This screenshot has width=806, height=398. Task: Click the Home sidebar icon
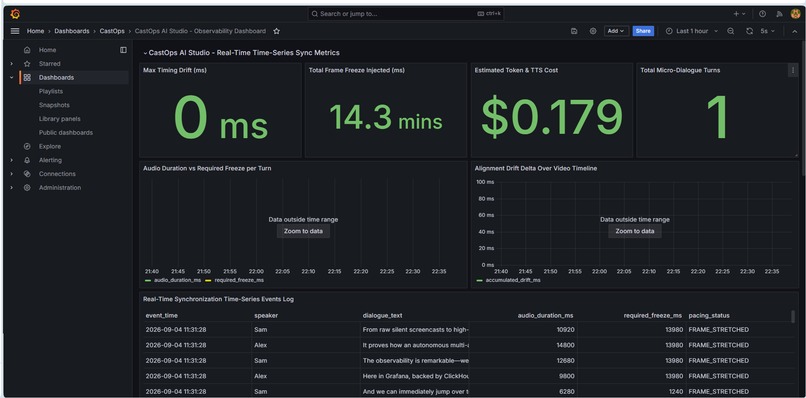click(x=27, y=50)
